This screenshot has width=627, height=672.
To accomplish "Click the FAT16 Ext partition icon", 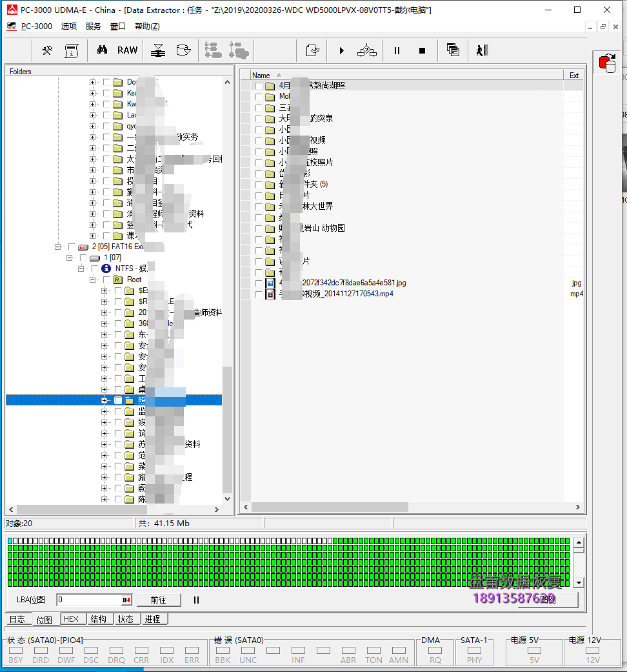I will click(83, 247).
